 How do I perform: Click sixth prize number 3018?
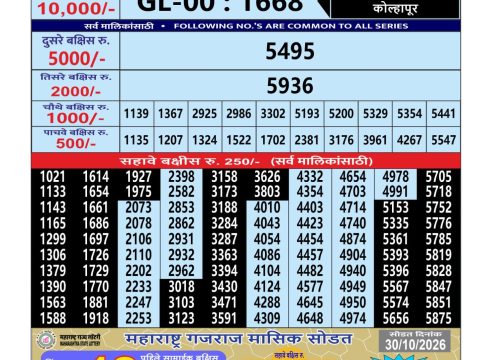(x=181, y=287)
